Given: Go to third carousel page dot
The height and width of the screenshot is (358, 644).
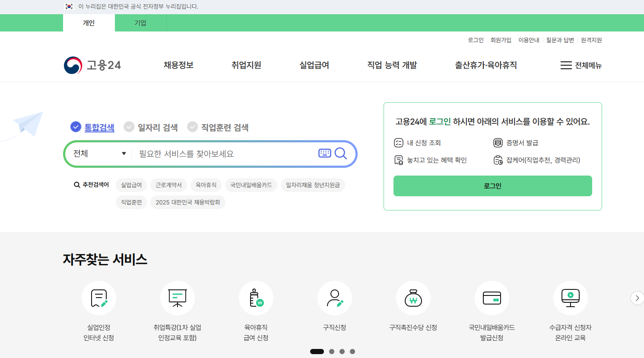Looking at the screenshot, I should [x=342, y=352].
